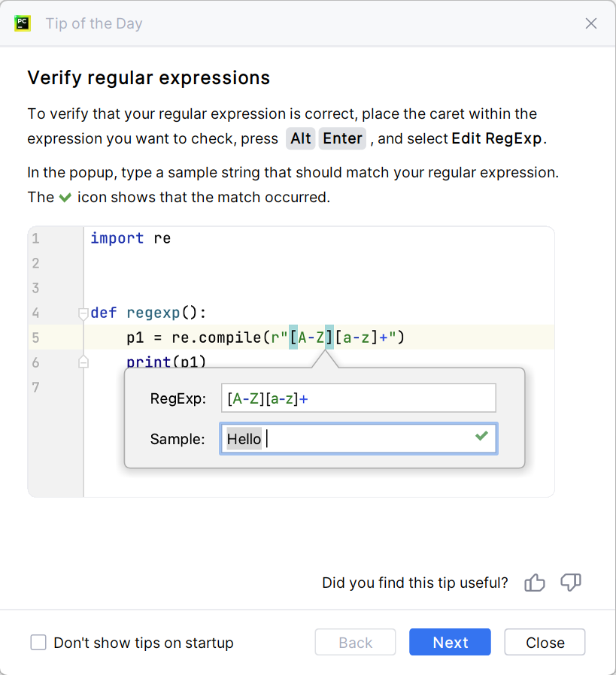Click the fold end marker on line 6
Screen dimensions: 616x675
83,362
